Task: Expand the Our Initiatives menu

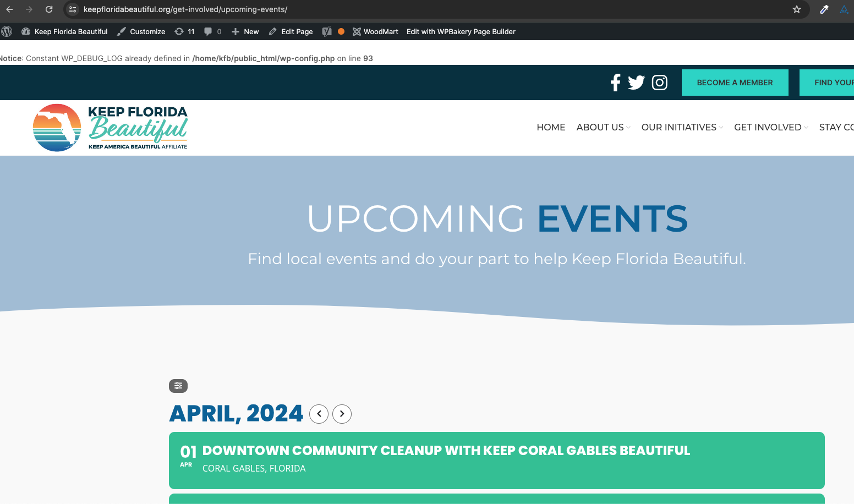Action: pyautogui.click(x=682, y=127)
